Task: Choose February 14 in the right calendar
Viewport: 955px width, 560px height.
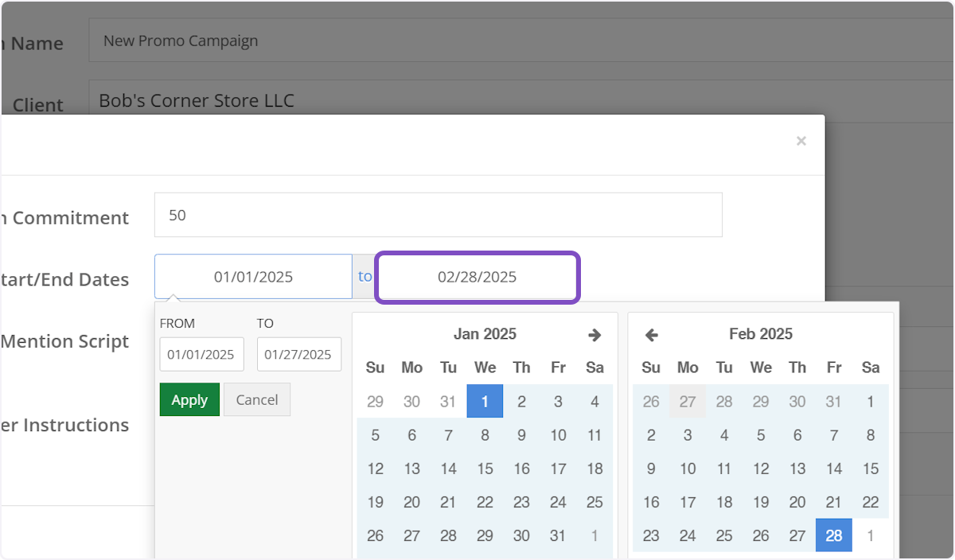Action: point(833,469)
